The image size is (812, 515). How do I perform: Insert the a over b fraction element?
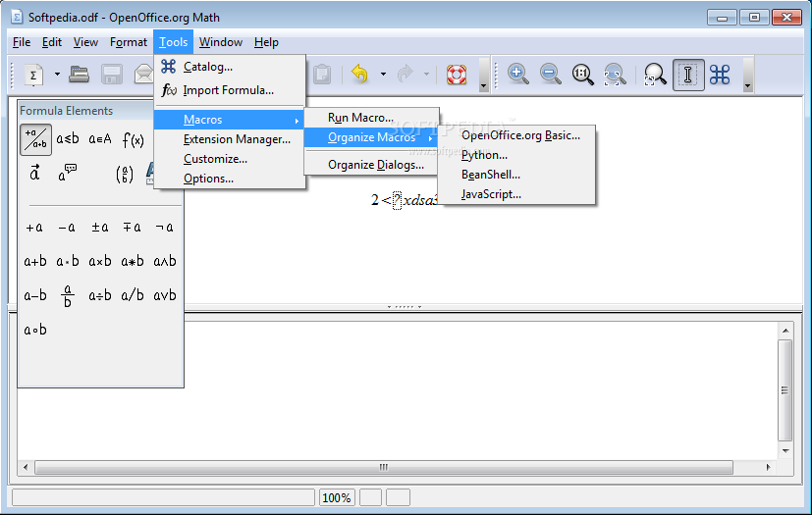(68, 296)
